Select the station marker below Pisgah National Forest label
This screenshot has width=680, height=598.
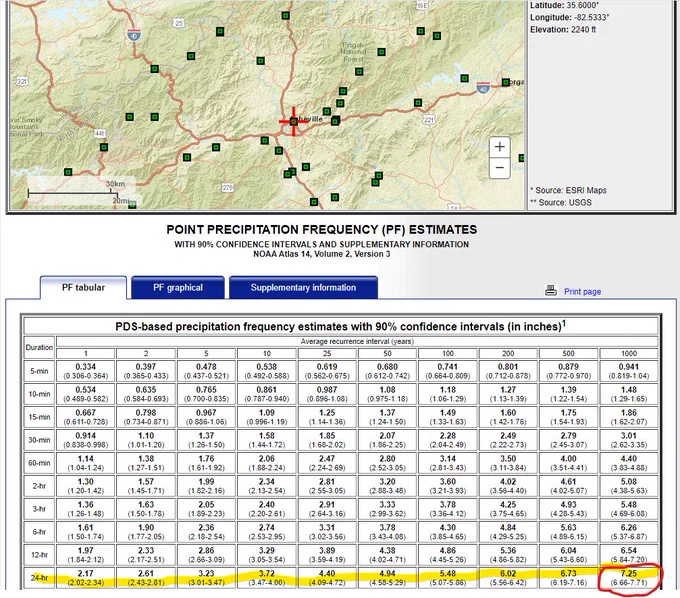pos(359,72)
